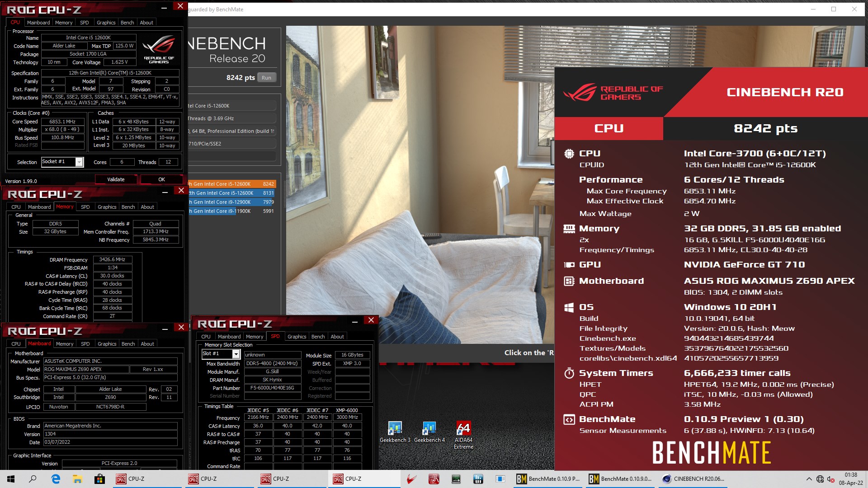868x488 pixels.
Task: Open the Geekbench 4 desktop shortcut
Action: 429,432
